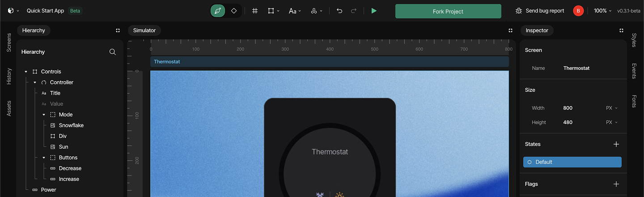This screenshot has width=644, height=197.
Task: Switch to the diamond interaction mode
Action: (x=234, y=11)
